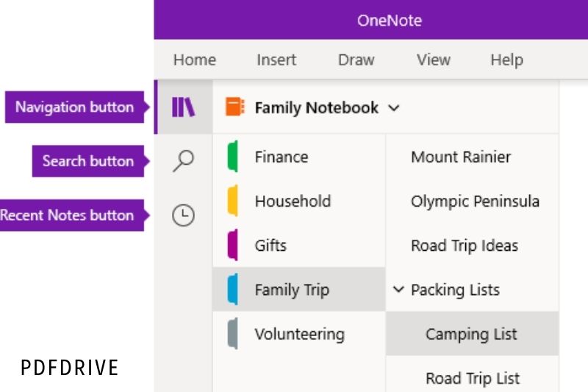Select the Packing Lists page
588x392 pixels.
pos(473,289)
